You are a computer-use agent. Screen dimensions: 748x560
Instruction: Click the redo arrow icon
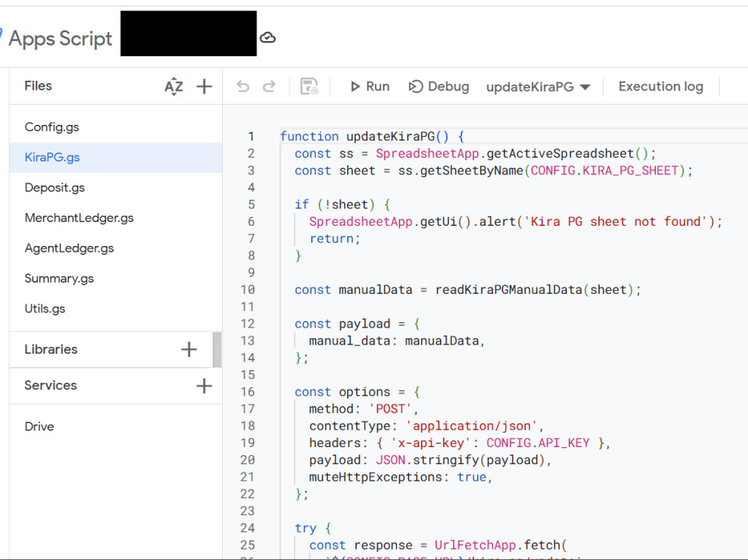click(x=269, y=86)
